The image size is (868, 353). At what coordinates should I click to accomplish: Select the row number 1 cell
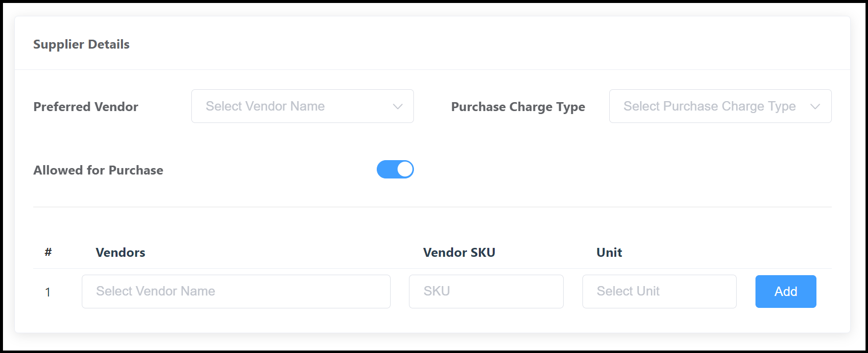[x=48, y=292]
